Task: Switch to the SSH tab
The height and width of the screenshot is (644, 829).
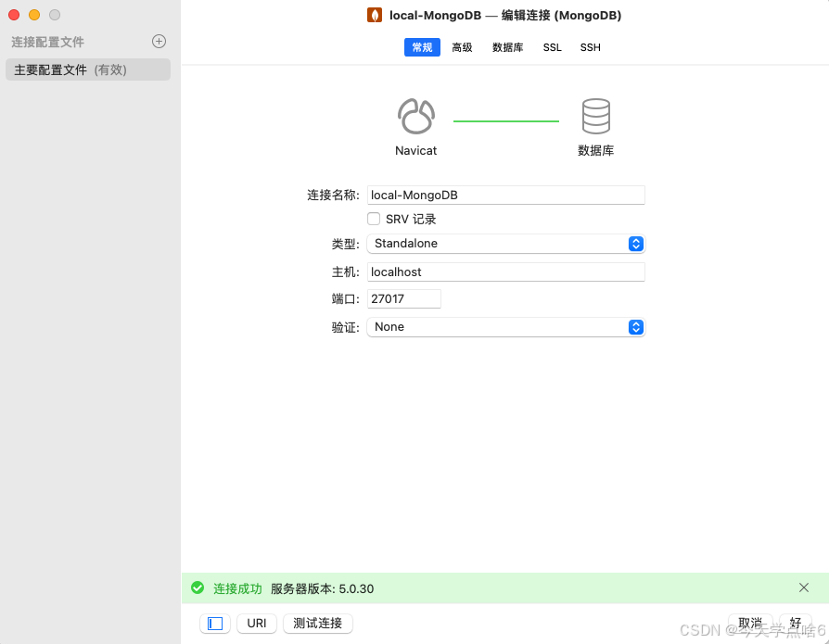Action: pos(590,47)
